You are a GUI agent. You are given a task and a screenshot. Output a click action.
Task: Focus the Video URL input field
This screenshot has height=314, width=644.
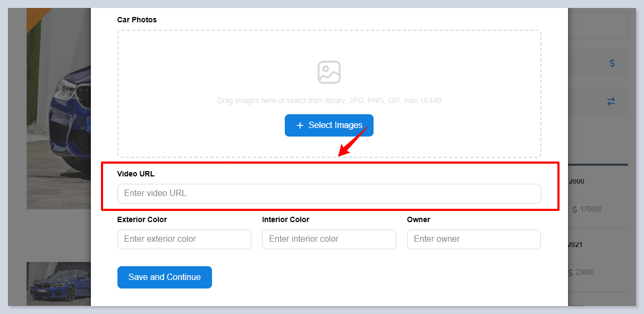[329, 193]
